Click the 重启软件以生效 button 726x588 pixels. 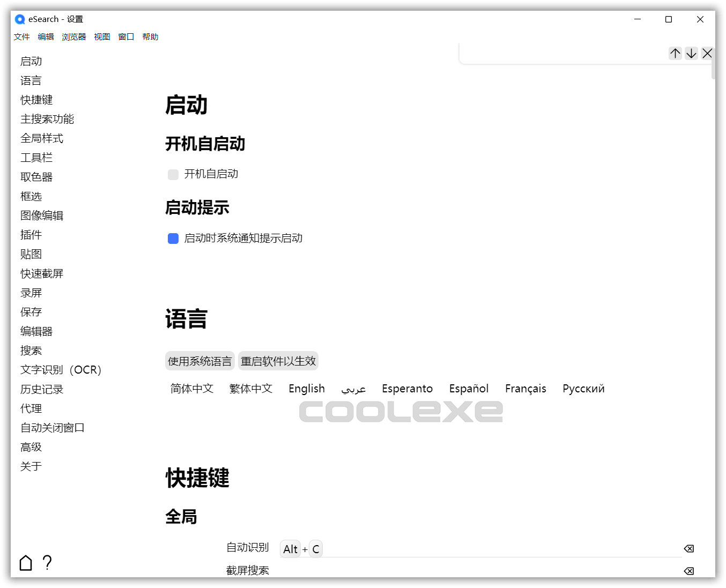coord(278,361)
